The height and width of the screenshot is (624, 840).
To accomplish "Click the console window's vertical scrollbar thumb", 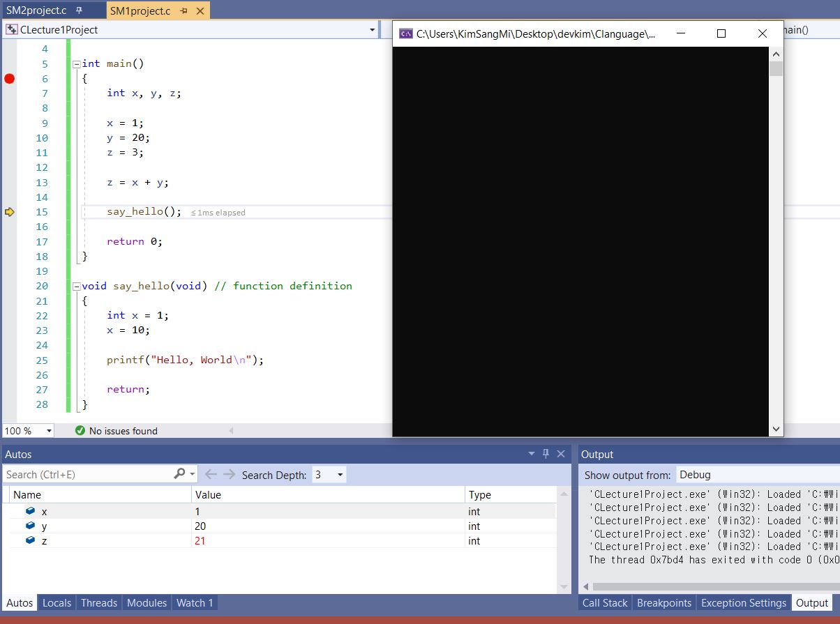I will [776, 68].
